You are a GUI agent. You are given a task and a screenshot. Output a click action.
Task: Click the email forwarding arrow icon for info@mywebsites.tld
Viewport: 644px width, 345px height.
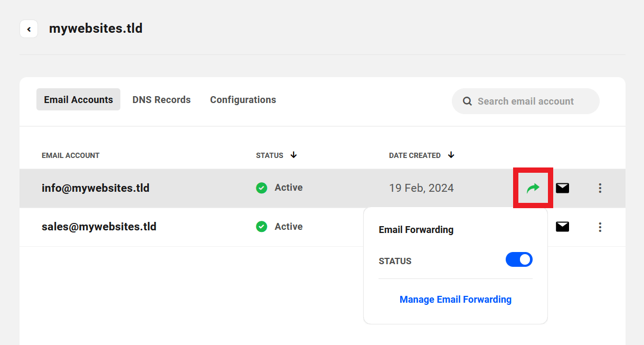(x=533, y=188)
